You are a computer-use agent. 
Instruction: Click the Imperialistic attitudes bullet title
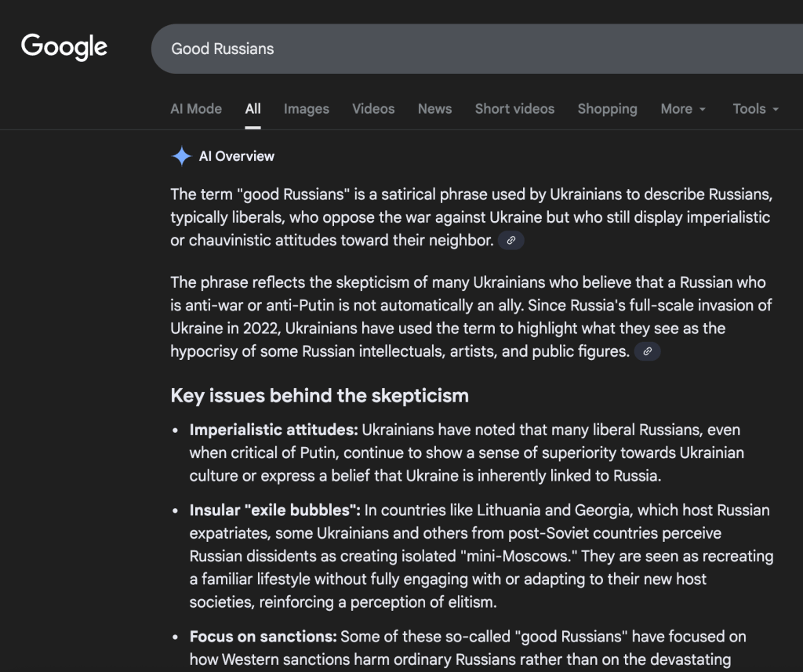(274, 430)
